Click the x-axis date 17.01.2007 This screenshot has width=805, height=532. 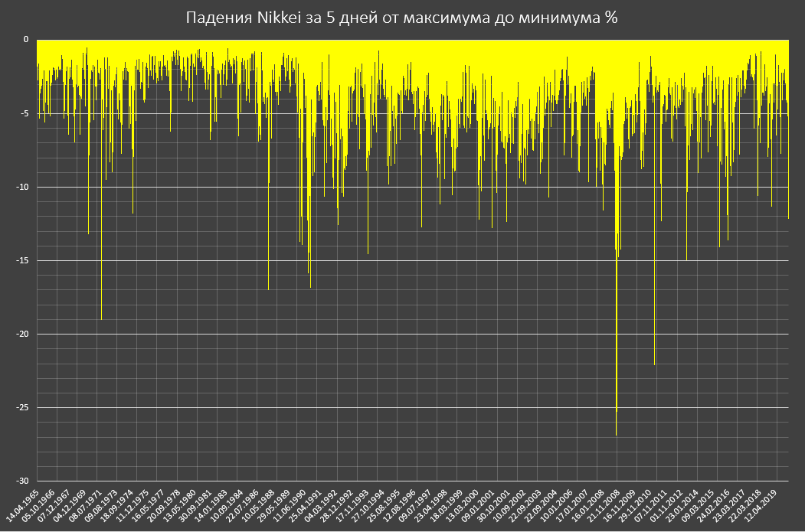point(571,506)
